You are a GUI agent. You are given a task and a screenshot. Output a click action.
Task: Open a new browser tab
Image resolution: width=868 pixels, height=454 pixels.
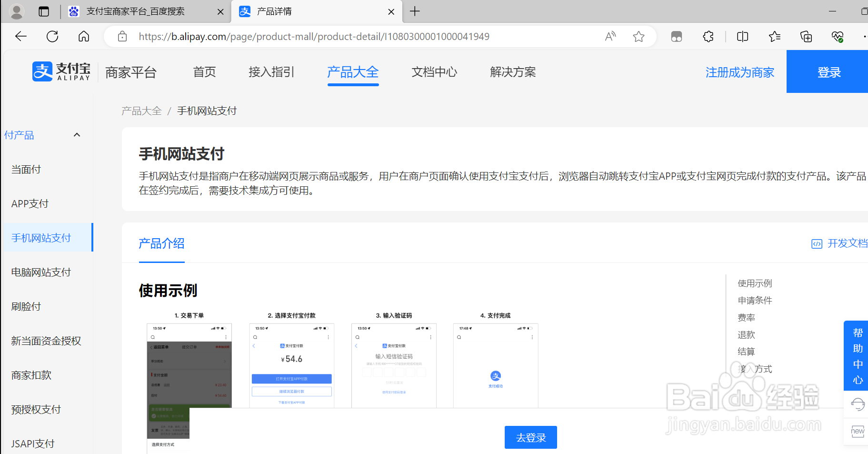click(x=415, y=11)
